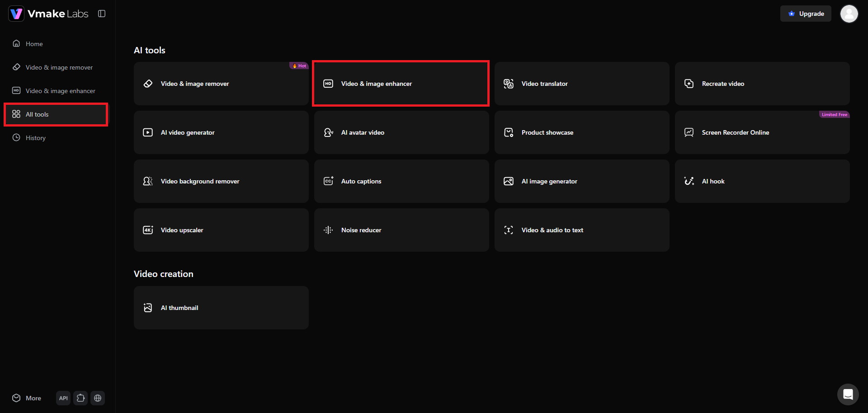Open Video & image enhancer in the sidebar

point(56,91)
